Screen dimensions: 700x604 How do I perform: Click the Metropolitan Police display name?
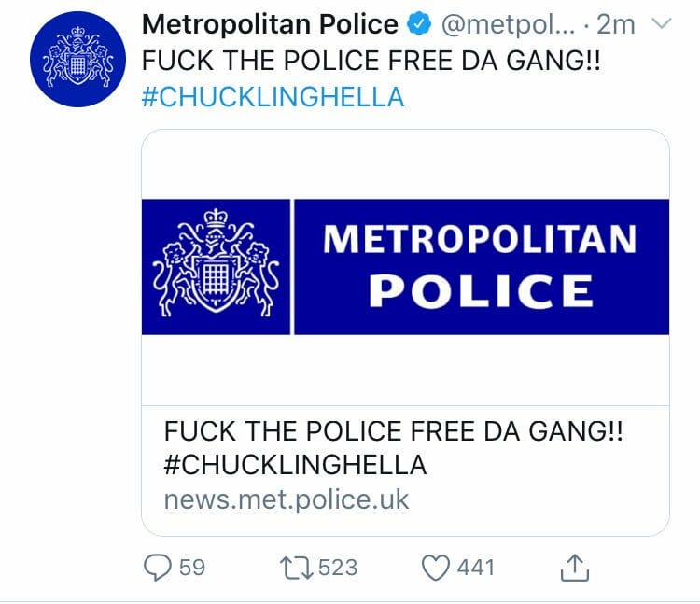click(x=270, y=24)
